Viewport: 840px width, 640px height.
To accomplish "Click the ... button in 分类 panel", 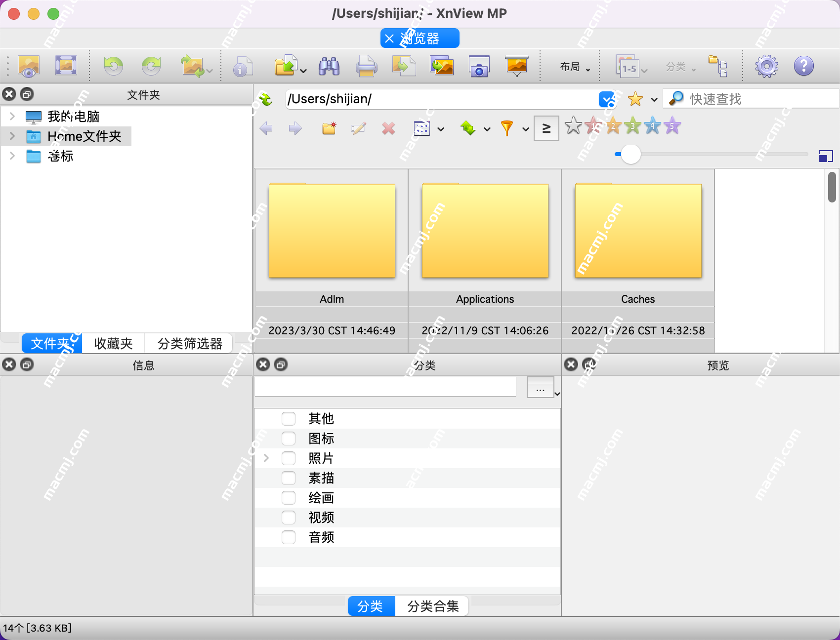I will (541, 387).
